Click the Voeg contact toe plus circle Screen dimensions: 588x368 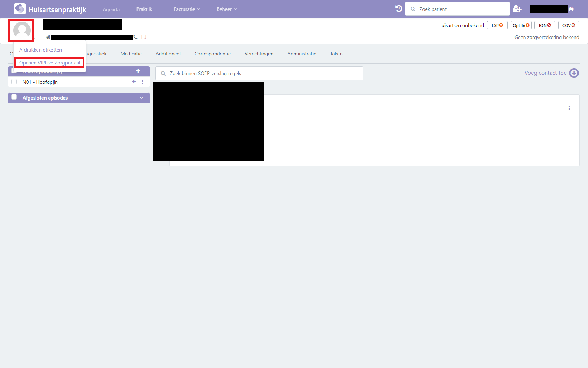[574, 73]
